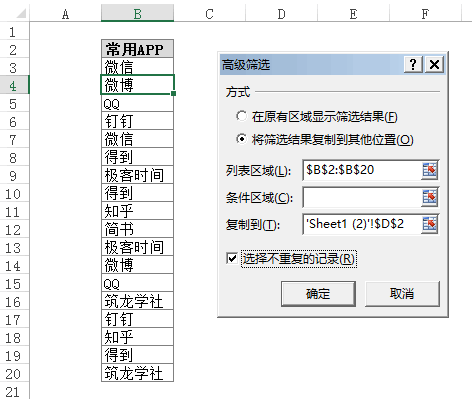The width and height of the screenshot is (472, 399).
Task: Click cell B7 containing 微信
Action: click(x=137, y=139)
